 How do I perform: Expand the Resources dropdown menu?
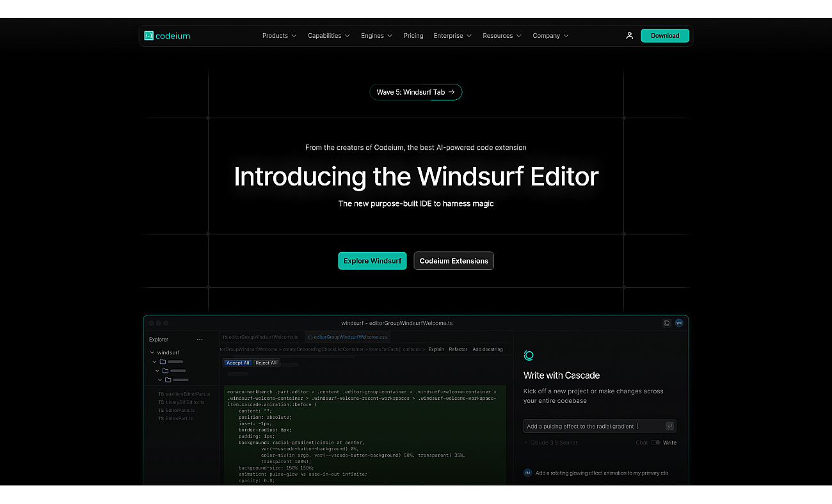click(x=502, y=36)
